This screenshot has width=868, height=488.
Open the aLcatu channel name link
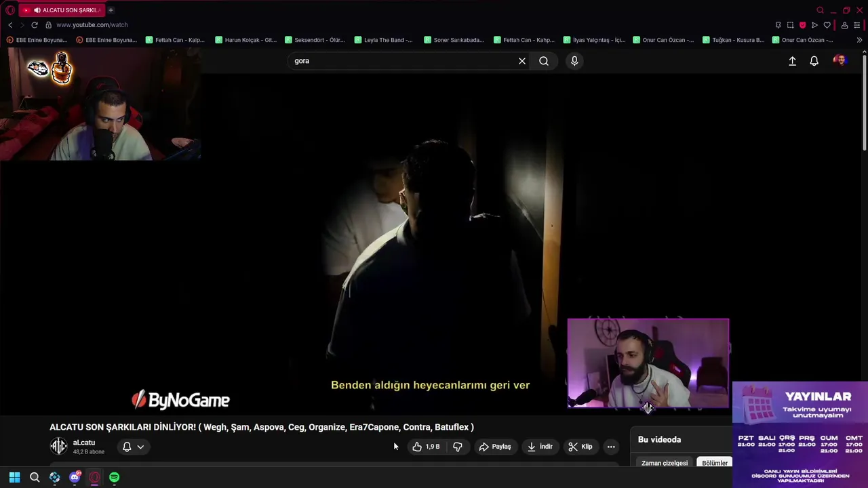coord(84,443)
